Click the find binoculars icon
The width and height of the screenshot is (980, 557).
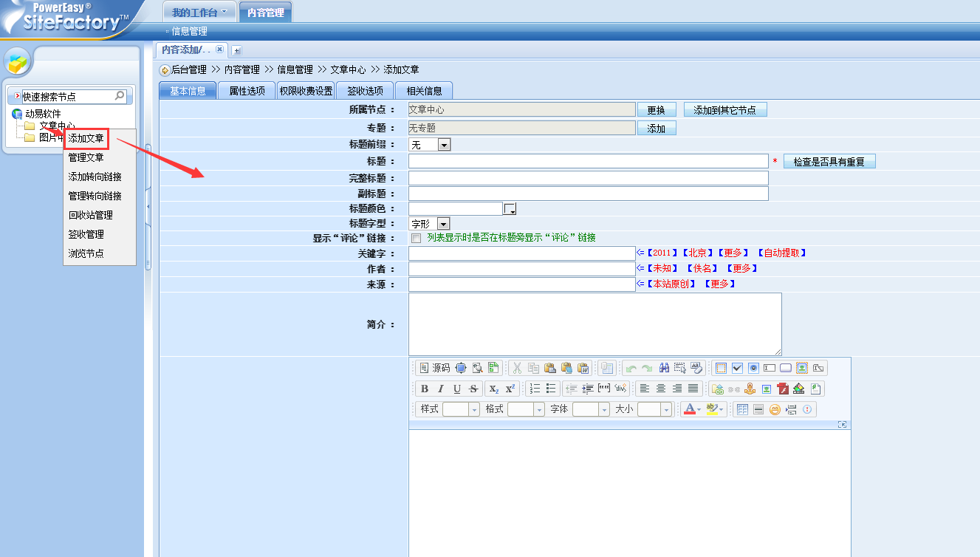[664, 368]
